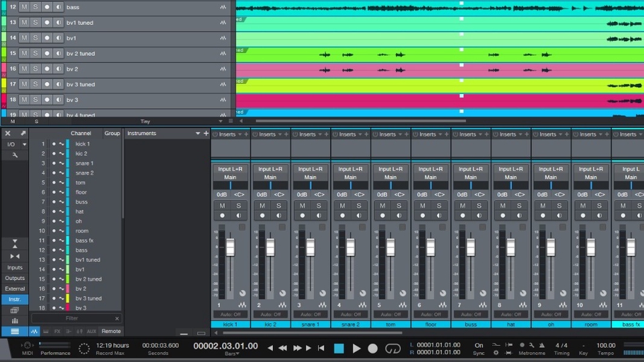
Task: Open mixer wrench settings icon
Action: point(15,155)
